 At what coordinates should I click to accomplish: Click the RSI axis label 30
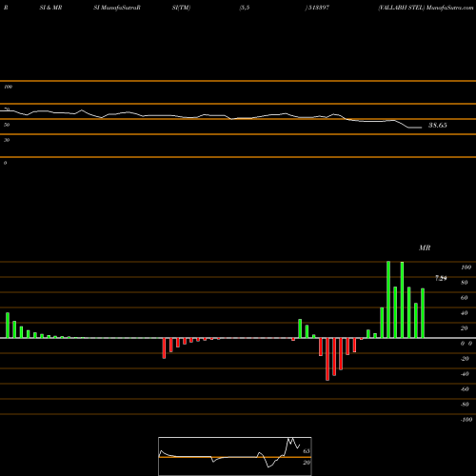tap(7, 140)
